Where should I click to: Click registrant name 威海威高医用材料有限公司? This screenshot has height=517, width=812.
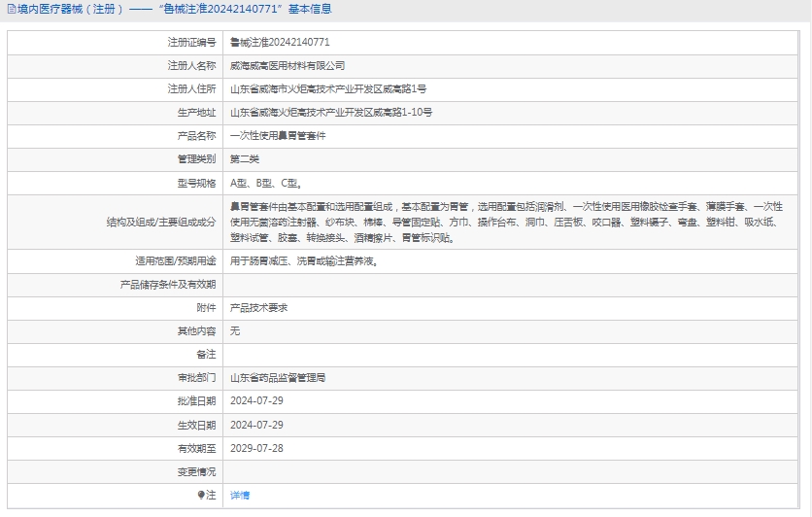pyautogui.click(x=288, y=66)
